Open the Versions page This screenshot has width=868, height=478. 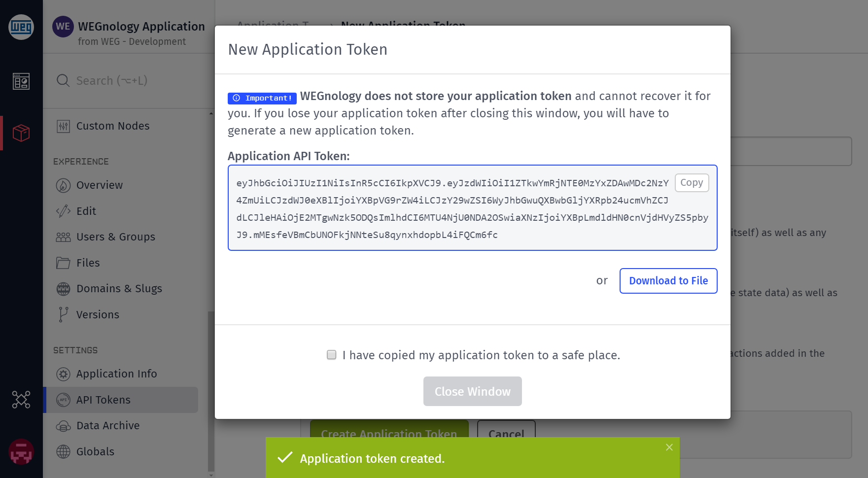(98, 314)
